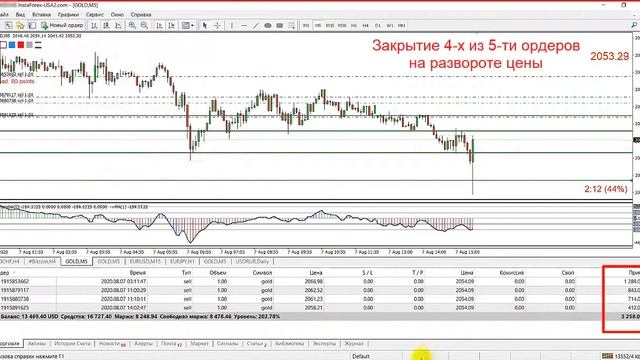This screenshot has width=640, height=360.
Task: Open the Алерты terminal tab
Action: [x=143, y=344]
